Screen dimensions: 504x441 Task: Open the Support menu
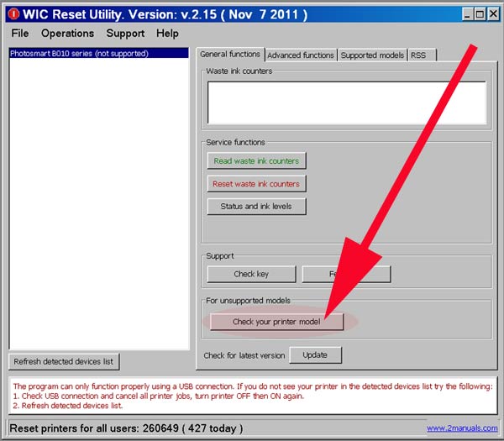point(125,33)
